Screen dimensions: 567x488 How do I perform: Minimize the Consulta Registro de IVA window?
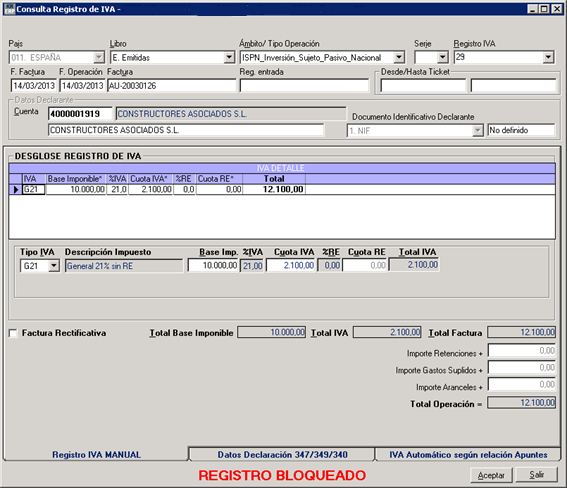[x=532, y=9]
